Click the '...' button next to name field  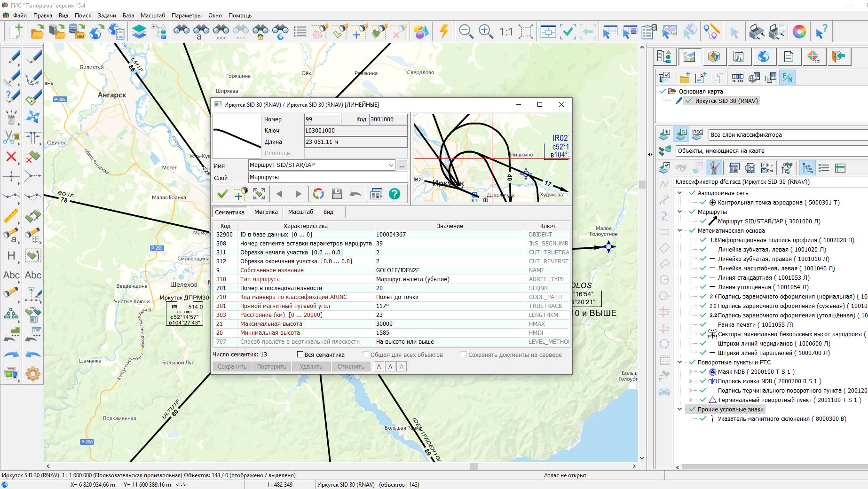(x=402, y=166)
